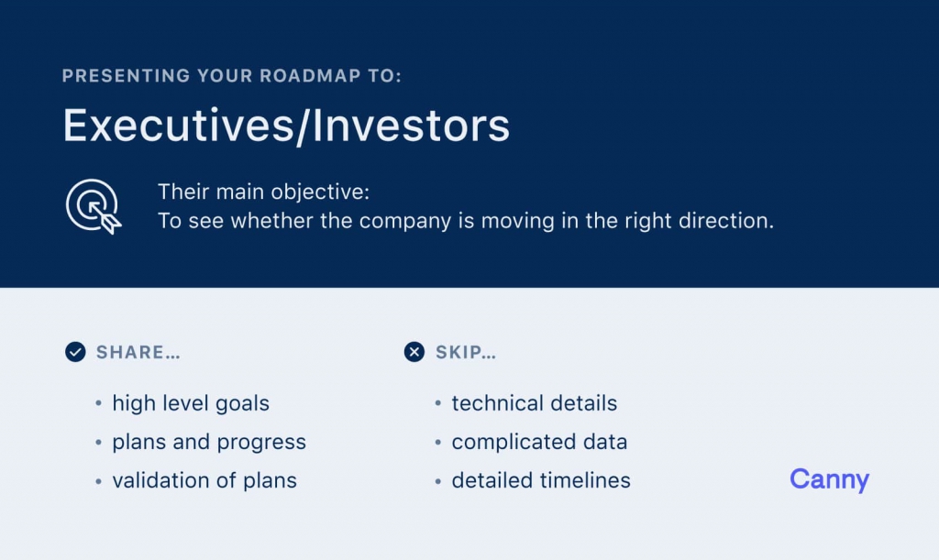Viewport: 939px width, 560px height.
Task: Click the validation of plans item
Action: [204, 480]
